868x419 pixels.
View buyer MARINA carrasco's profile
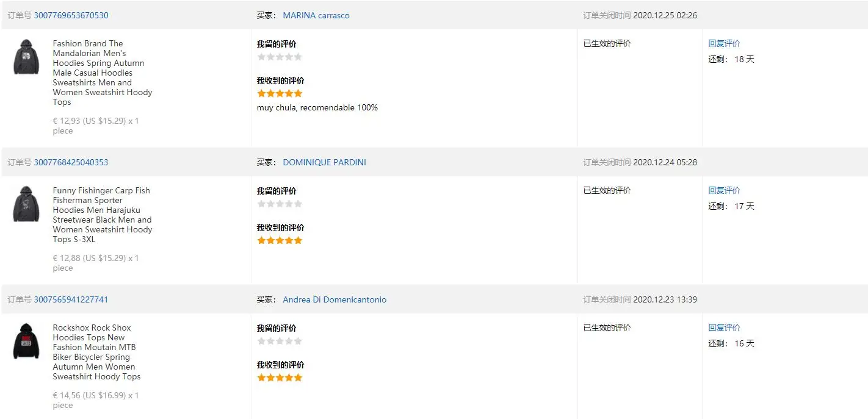coord(316,15)
